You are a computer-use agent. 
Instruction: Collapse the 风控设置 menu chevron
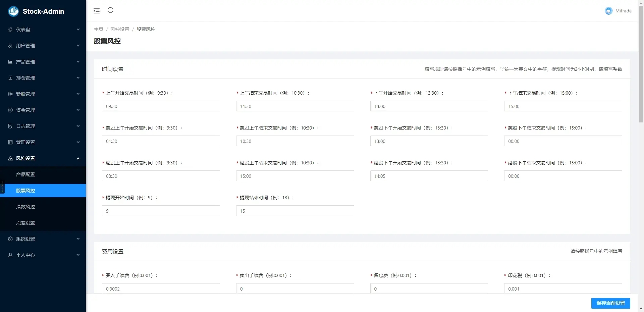click(x=78, y=158)
